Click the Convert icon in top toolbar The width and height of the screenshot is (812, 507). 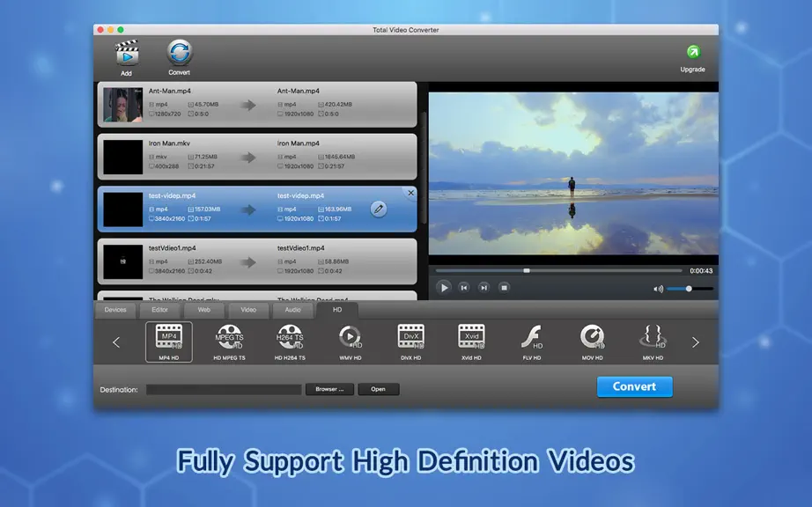(x=179, y=52)
